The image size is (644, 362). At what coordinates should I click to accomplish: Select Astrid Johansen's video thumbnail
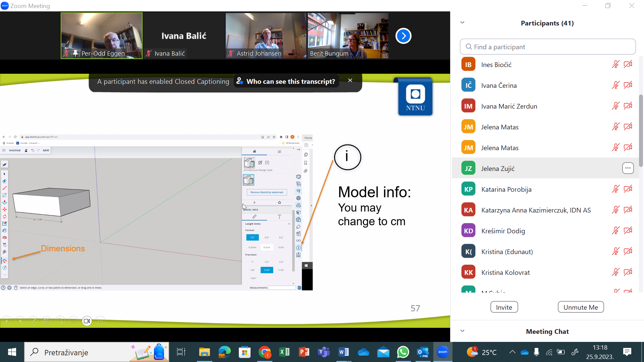click(x=266, y=36)
